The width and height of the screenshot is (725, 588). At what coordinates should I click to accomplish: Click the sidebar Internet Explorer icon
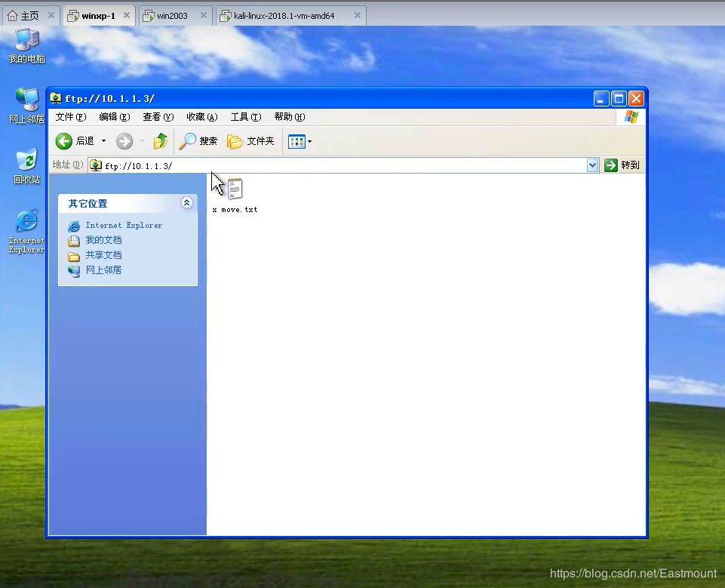73,226
